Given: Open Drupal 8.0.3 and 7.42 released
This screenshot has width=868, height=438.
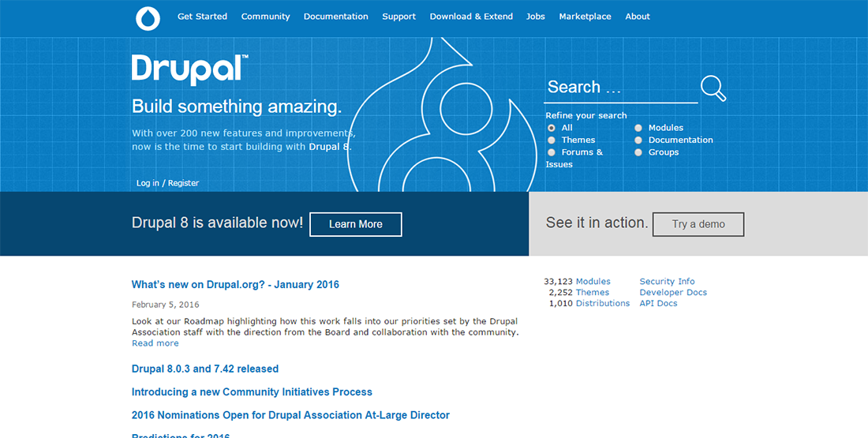Looking at the screenshot, I should pos(205,369).
